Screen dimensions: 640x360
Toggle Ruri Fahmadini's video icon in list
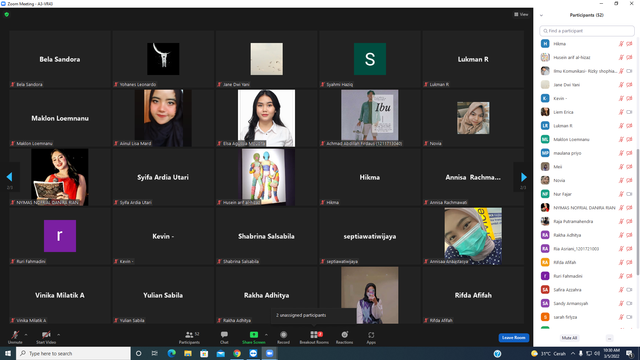point(629,276)
